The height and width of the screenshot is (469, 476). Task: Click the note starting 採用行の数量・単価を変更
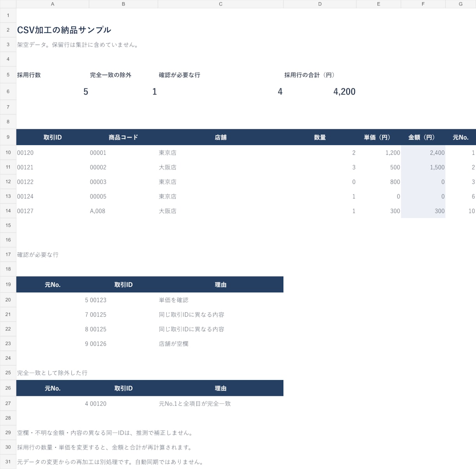pos(105,447)
